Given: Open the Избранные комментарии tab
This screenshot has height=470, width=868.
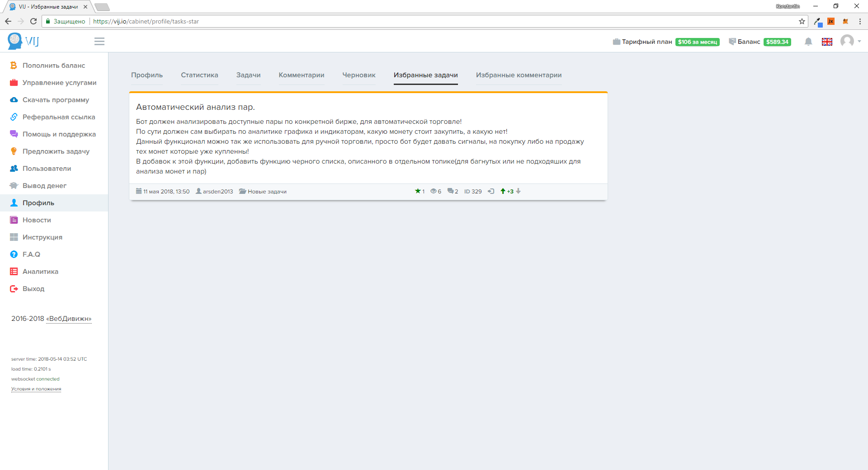Looking at the screenshot, I should pyautogui.click(x=519, y=75).
